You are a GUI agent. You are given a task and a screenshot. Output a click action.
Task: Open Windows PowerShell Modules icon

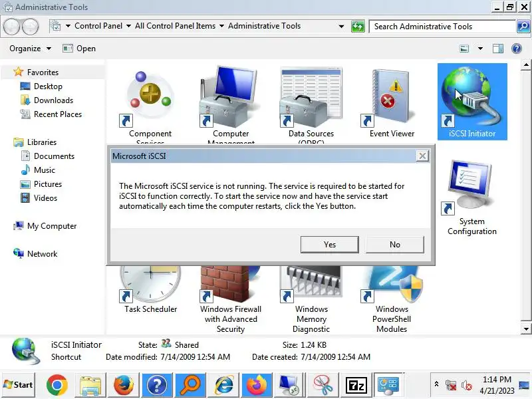tap(392, 299)
